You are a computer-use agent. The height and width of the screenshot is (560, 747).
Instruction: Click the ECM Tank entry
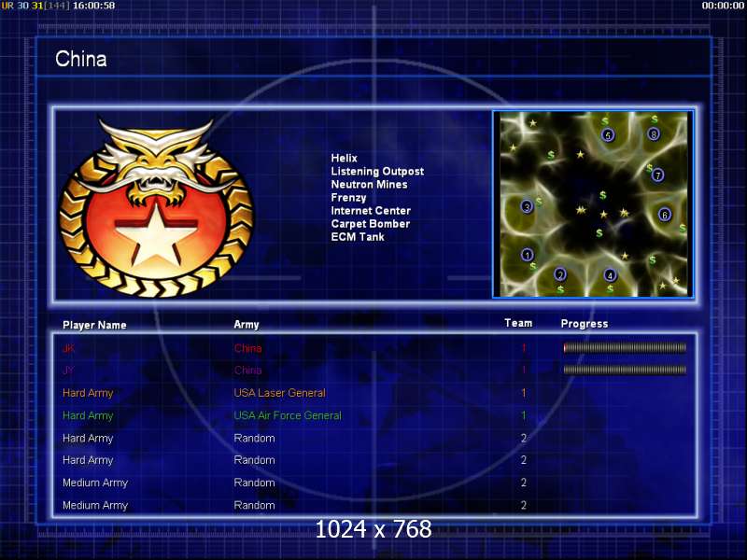click(x=358, y=237)
